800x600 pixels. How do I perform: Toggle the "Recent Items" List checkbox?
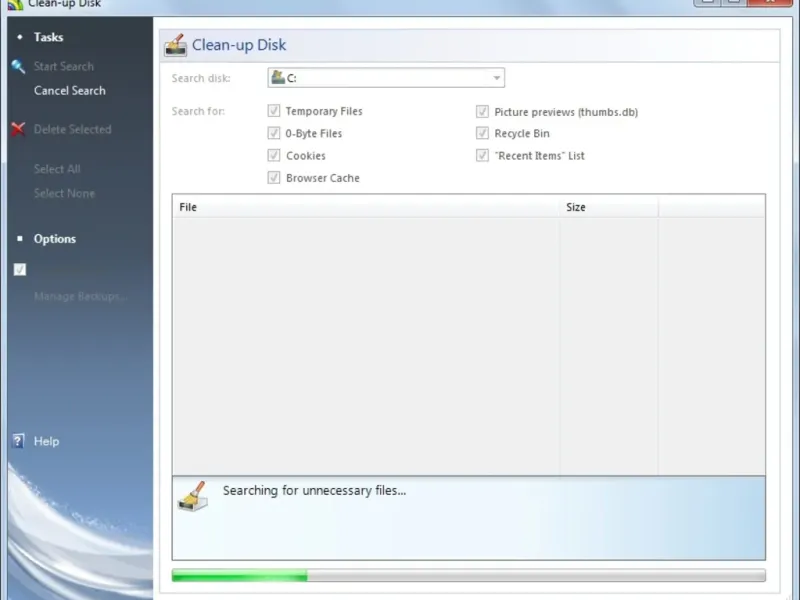click(482, 155)
